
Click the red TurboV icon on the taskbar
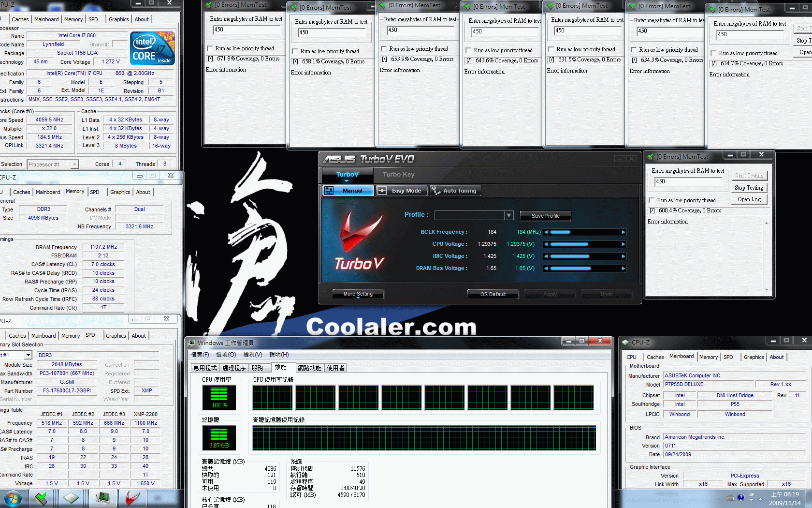132,498
